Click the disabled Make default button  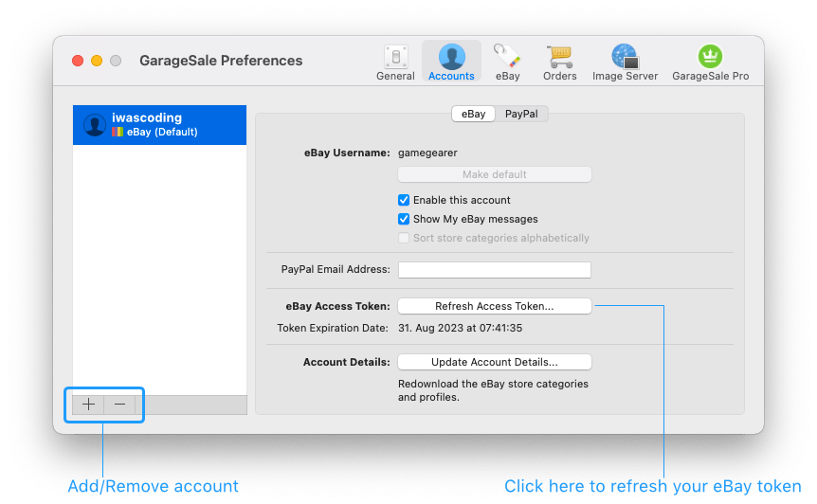pos(495,174)
